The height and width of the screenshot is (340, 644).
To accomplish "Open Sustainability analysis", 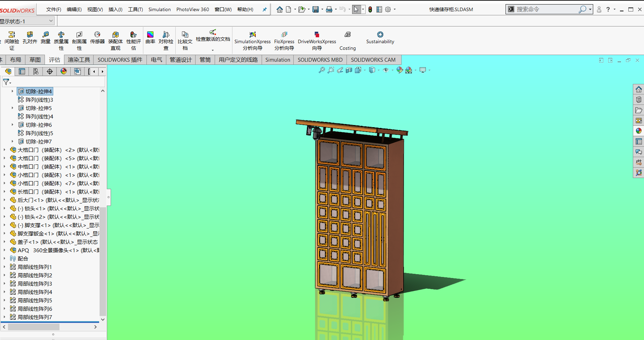I will coord(380,39).
